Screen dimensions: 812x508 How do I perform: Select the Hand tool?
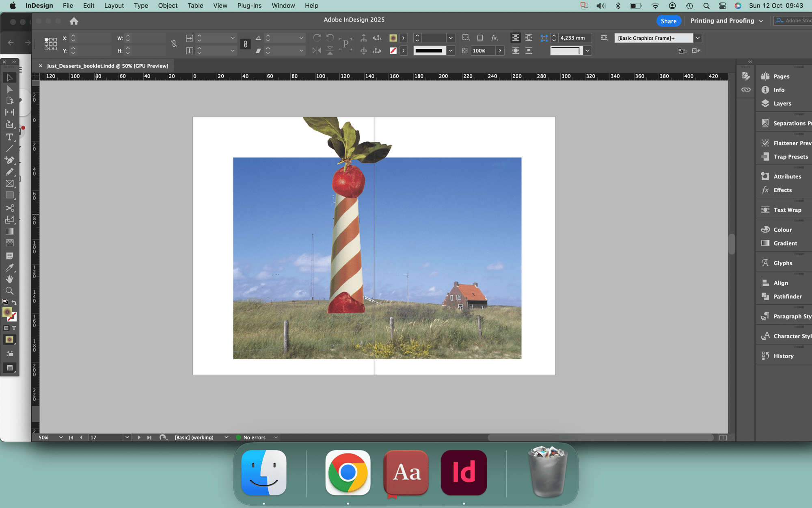pos(9,279)
